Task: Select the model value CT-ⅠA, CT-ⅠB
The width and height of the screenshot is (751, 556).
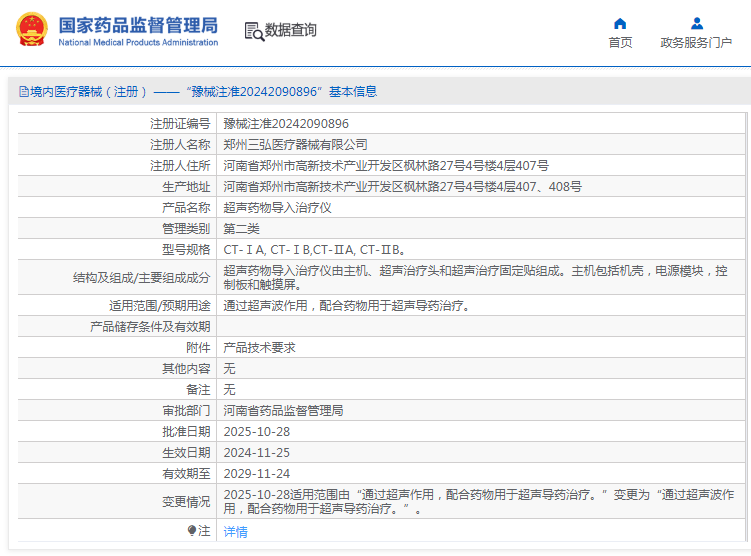Action: (315, 250)
